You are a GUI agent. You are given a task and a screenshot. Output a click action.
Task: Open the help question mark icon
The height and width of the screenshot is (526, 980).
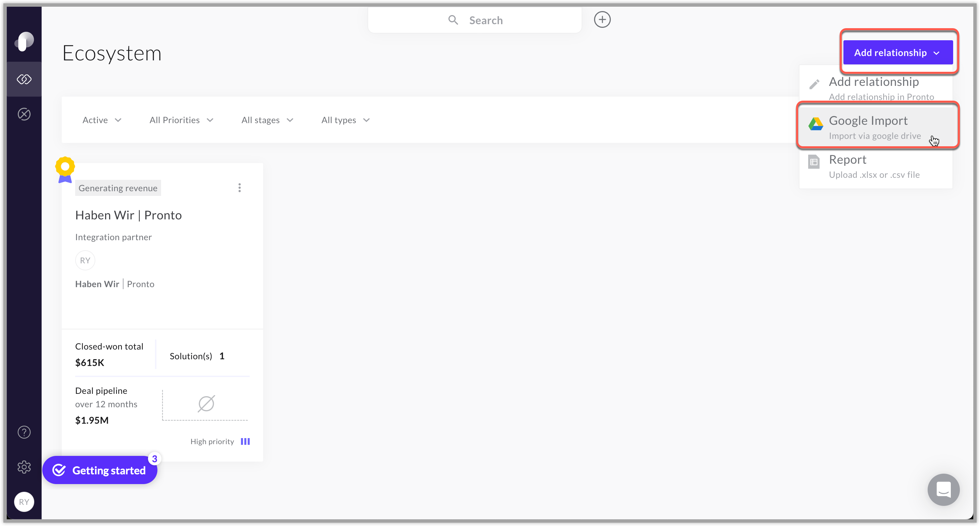(x=24, y=432)
